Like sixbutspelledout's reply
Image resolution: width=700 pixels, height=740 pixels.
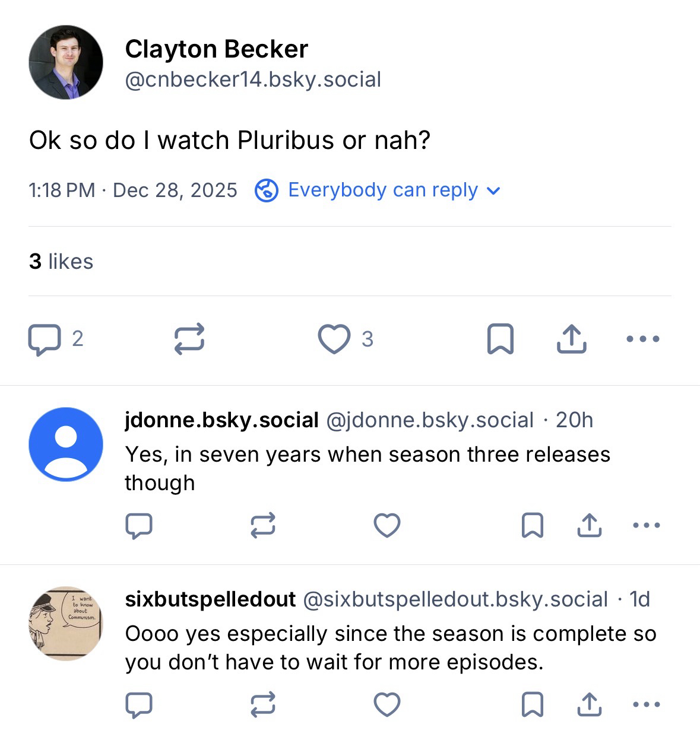387,704
